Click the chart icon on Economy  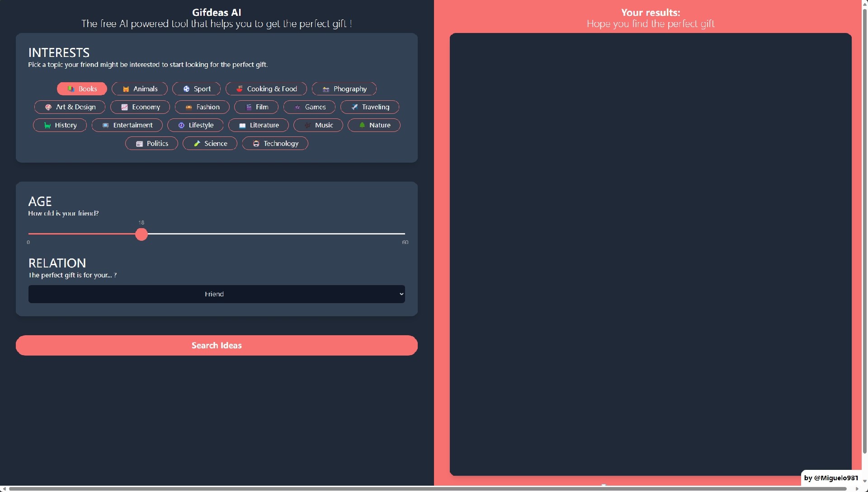point(124,107)
